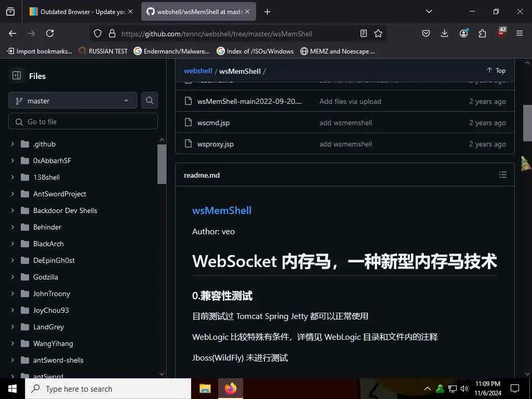The width and height of the screenshot is (532, 399).
Task: Save page to Pocket icon
Action: (x=426, y=33)
